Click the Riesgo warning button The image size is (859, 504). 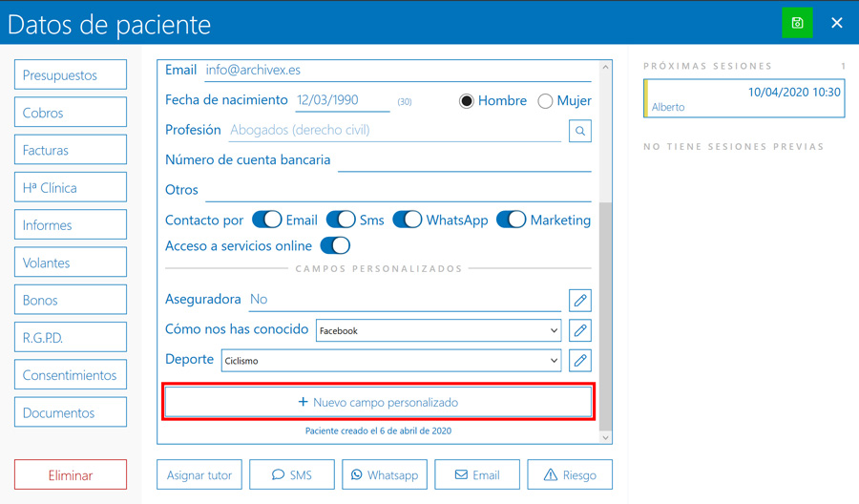(x=570, y=474)
